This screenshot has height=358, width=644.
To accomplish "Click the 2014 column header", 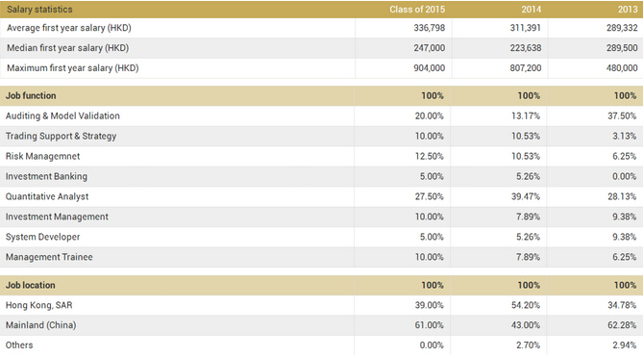I will click(x=531, y=9).
